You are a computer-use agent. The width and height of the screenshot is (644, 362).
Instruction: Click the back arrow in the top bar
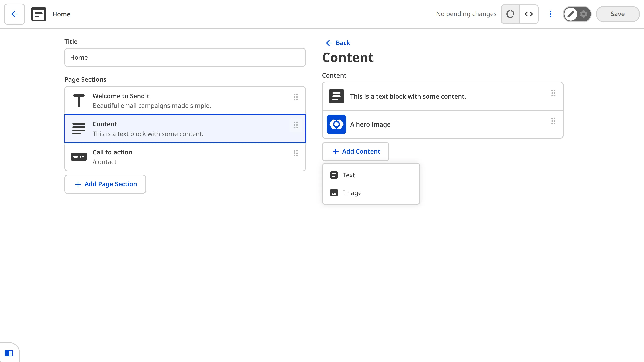point(14,14)
